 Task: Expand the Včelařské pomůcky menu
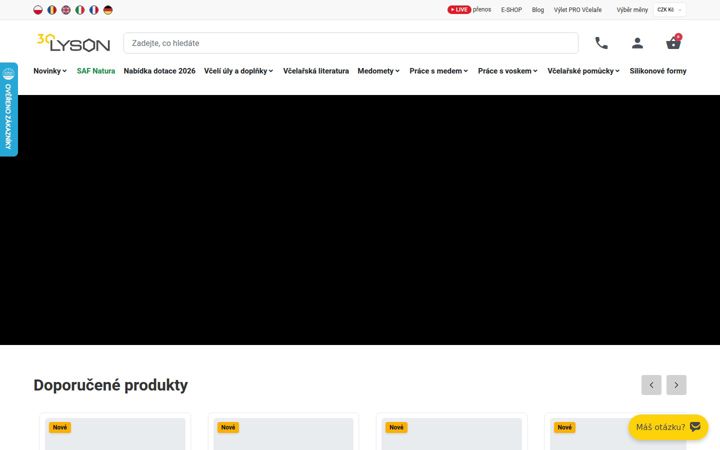583,71
